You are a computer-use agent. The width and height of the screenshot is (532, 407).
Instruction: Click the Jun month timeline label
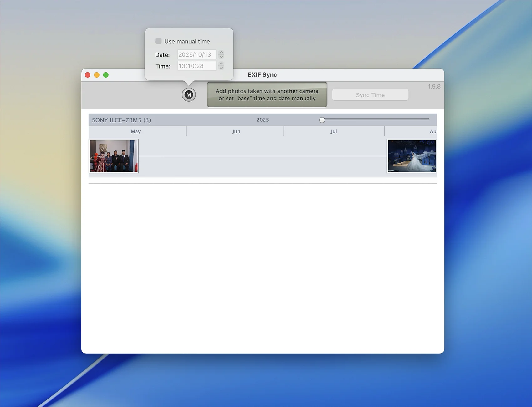(x=236, y=131)
